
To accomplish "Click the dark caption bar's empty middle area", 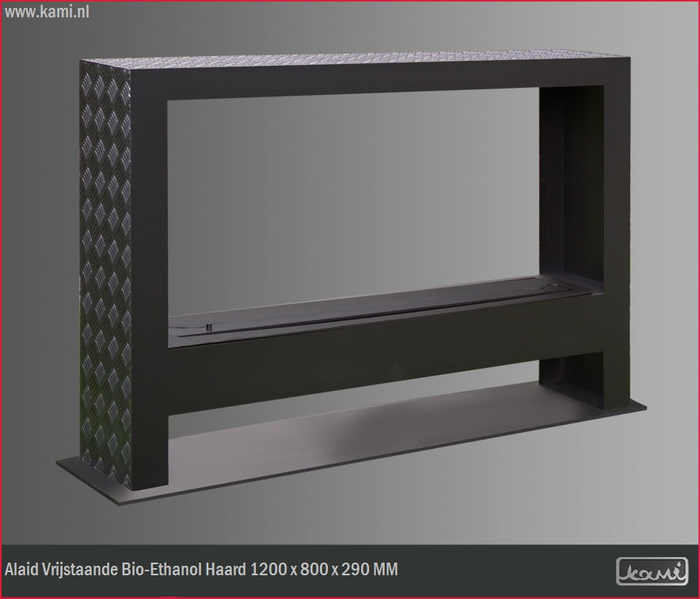I will coord(507,571).
